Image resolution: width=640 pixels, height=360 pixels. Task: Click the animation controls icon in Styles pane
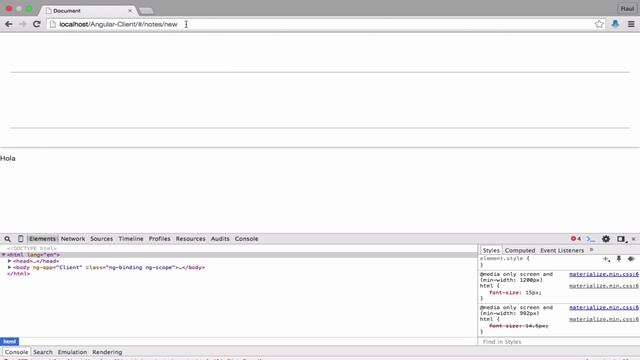click(631, 259)
